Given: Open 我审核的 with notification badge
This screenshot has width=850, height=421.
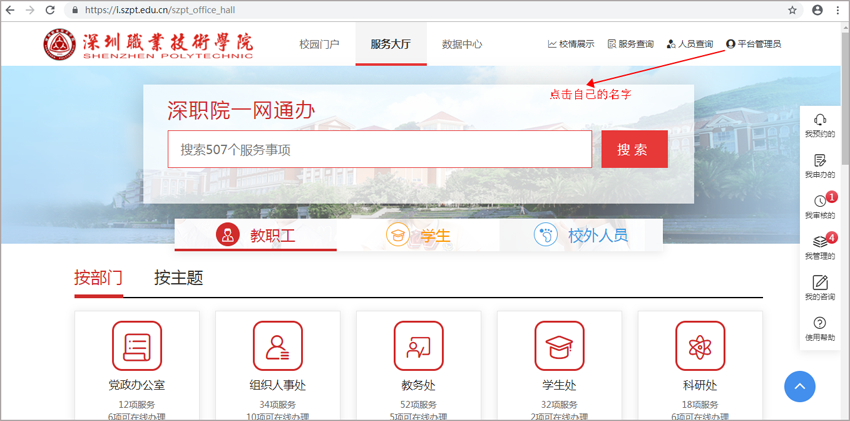Looking at the screenshot, I should coord(819,207).
